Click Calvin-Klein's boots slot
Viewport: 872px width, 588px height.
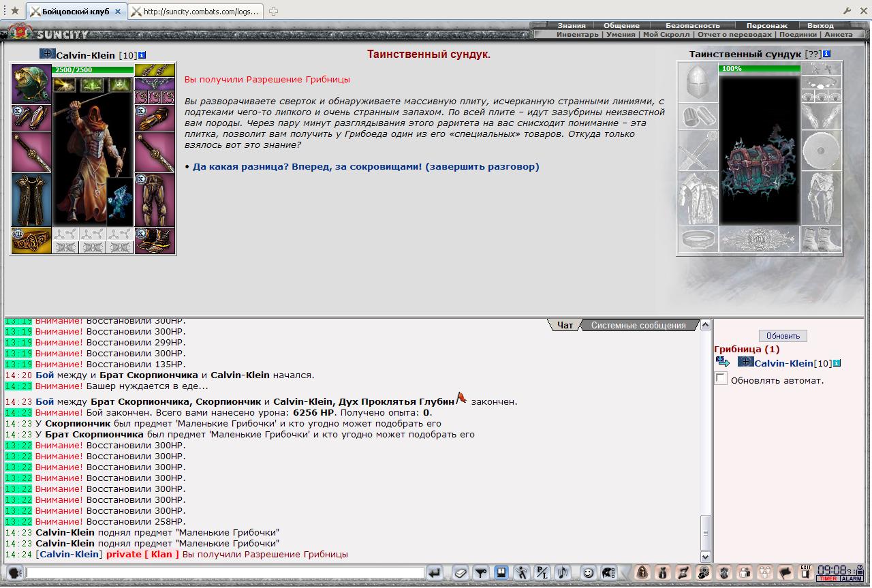155,241
